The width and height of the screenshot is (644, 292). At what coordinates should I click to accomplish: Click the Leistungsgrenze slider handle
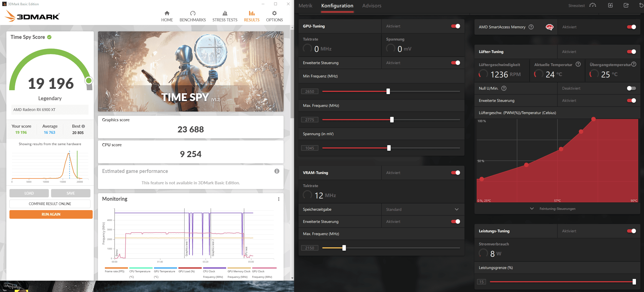click(x=634, y=282)
